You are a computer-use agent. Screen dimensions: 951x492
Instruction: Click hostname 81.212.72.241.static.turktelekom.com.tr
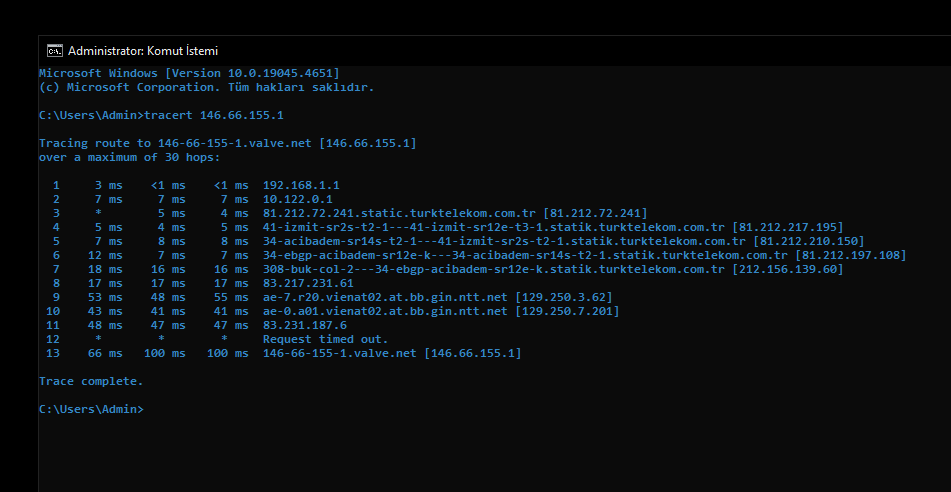click(398, 213)
